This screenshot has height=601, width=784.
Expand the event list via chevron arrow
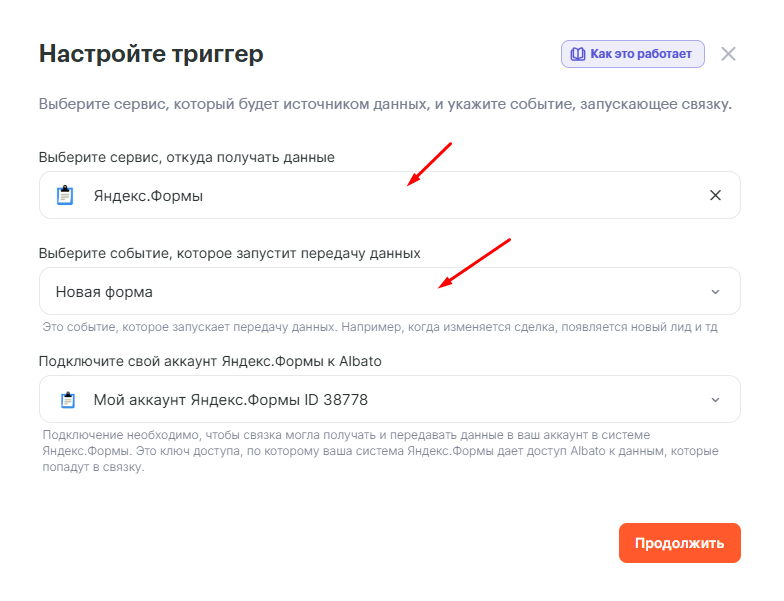pyautogui.click(x=715, y=292)
